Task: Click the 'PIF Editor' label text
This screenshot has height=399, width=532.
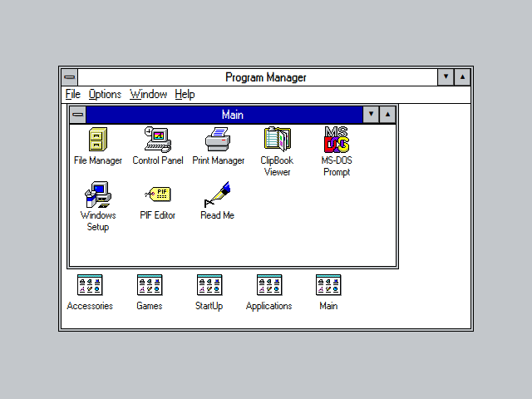Action: coord(158,215)
